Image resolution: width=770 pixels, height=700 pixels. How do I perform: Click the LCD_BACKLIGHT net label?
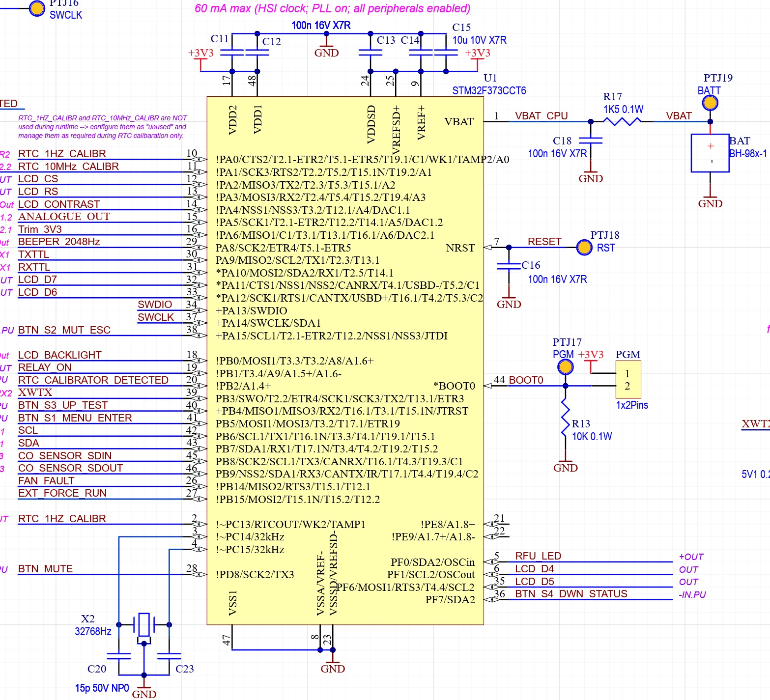pyautogui.click(x=60, y=355)
